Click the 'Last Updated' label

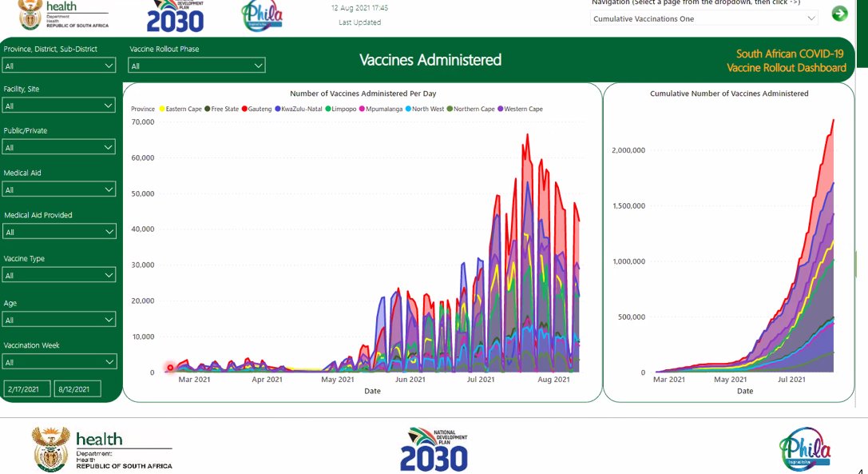360,22
